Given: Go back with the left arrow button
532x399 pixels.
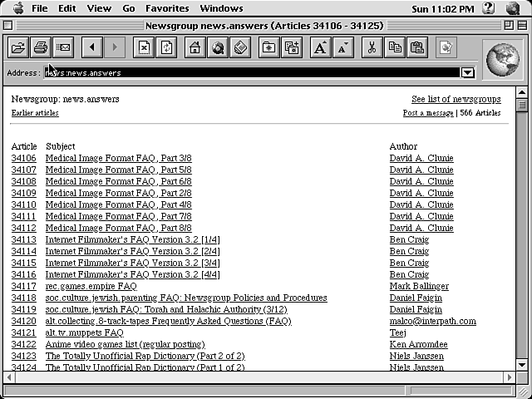Looking at the screenshot, I should [x=91, y=47].
